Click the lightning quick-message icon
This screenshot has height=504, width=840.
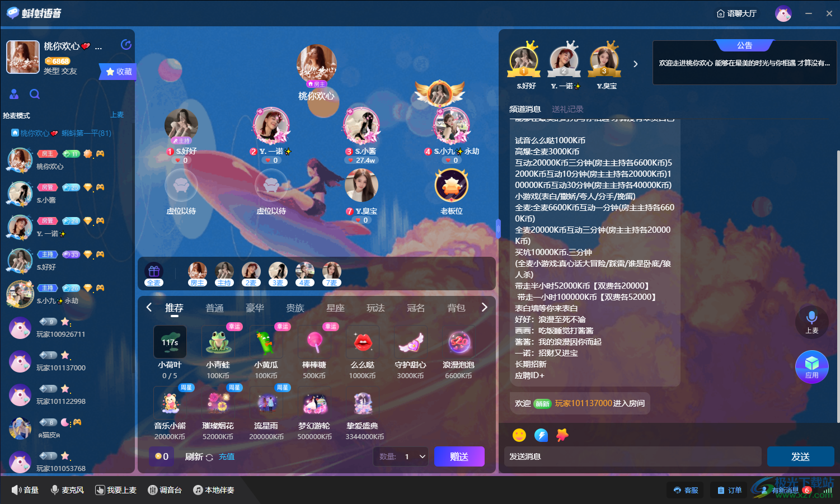click(540, 435)
